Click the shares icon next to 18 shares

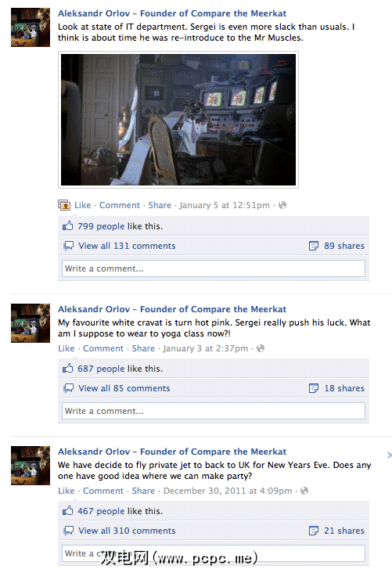[x=314, y=388]
